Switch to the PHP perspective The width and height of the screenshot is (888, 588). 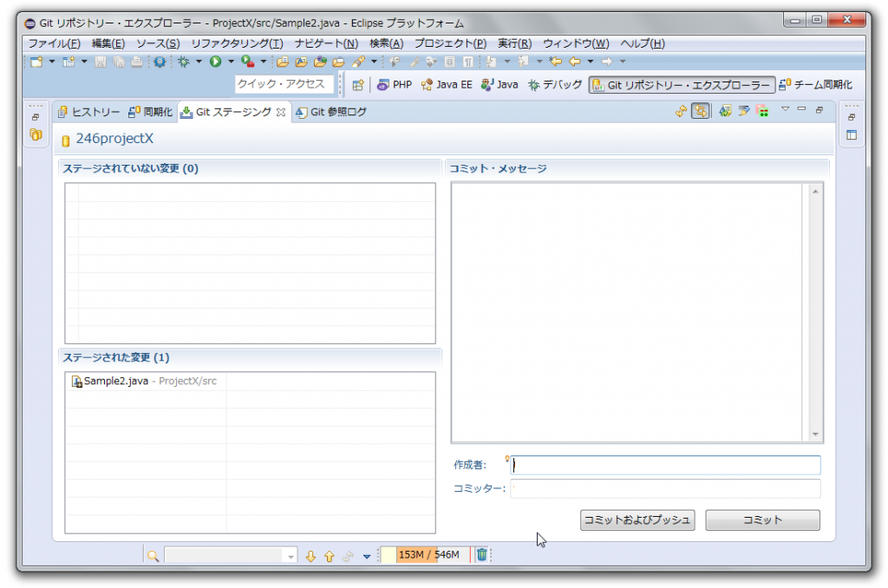394,85
